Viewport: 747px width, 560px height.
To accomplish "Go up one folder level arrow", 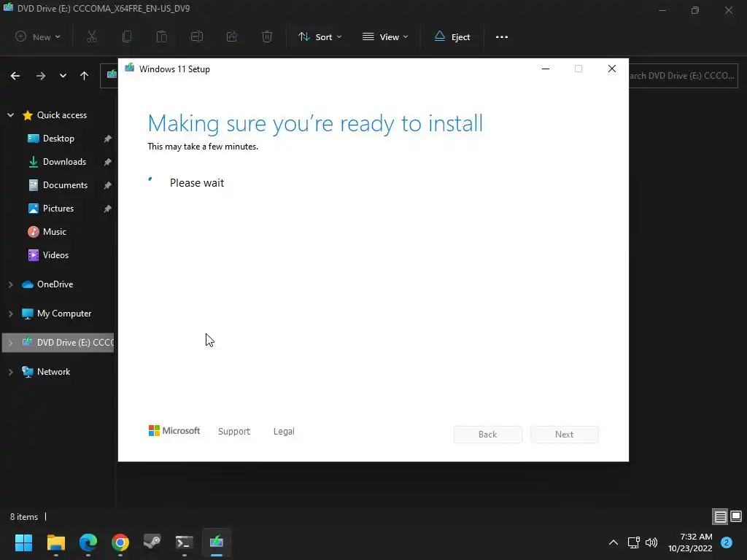I will 85,76.
